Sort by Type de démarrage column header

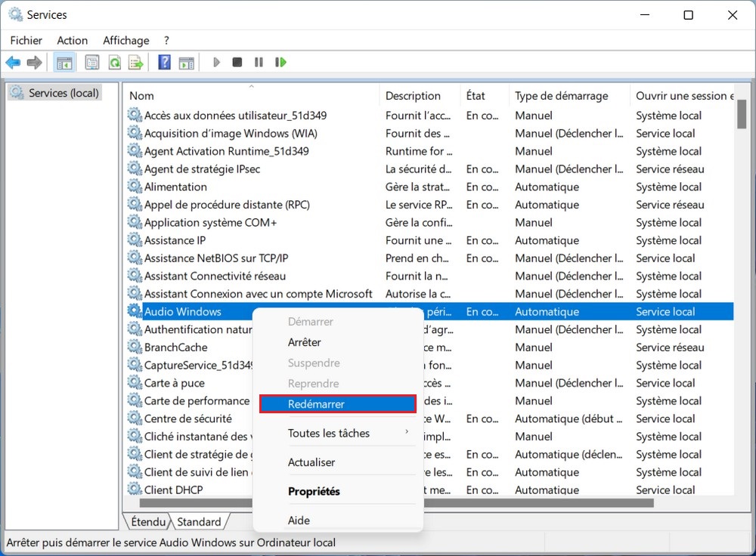(x=569, y=95)
